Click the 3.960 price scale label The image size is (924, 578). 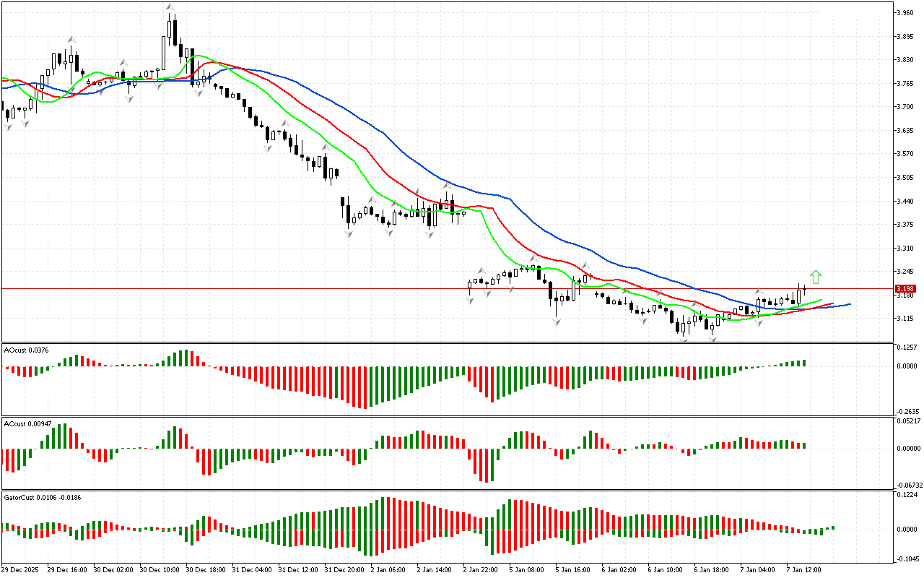coord(904,13)
